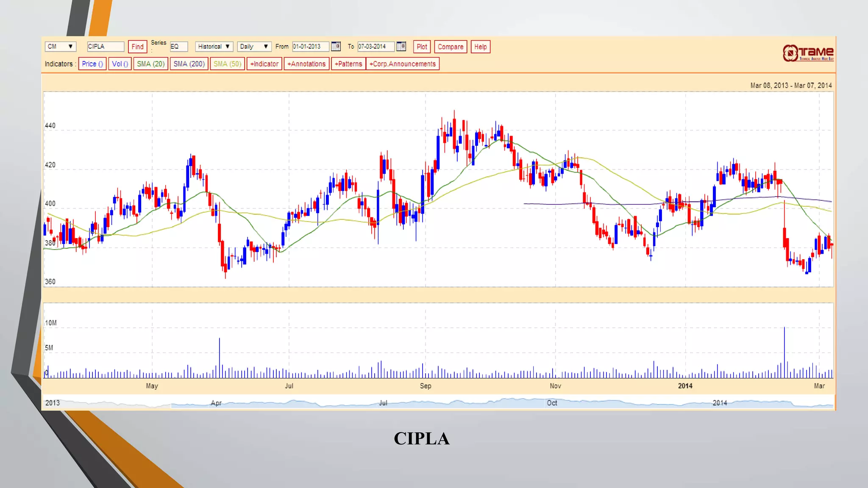
Task: Click the 440 price axis label
Action: click(50, 126)
